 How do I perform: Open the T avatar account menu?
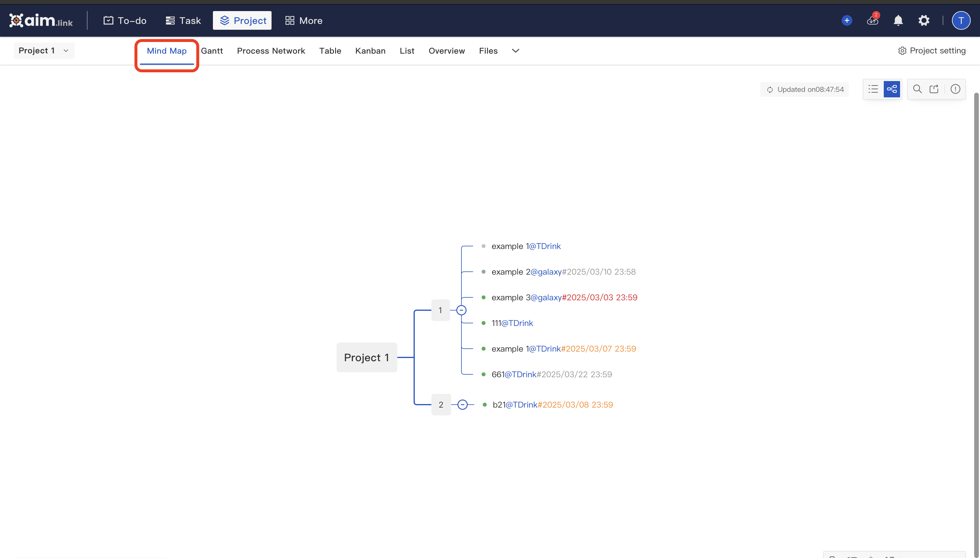click(961, 20)
